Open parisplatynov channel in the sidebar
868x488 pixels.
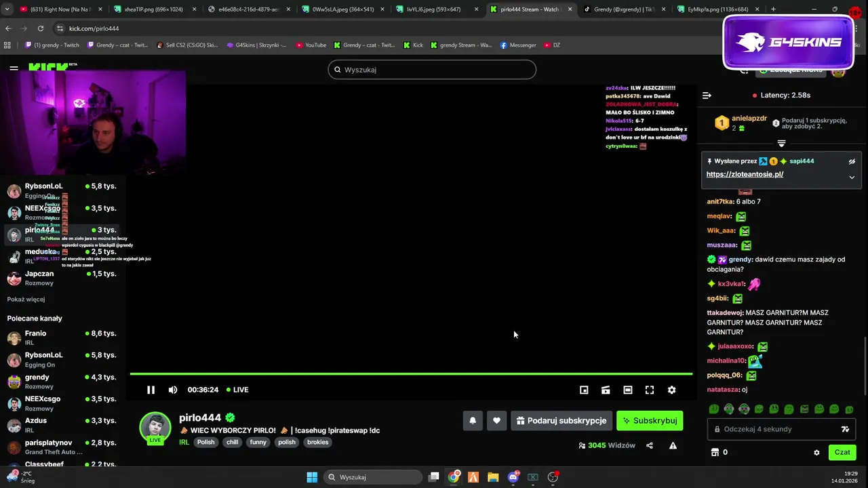(x=62, y=447)
